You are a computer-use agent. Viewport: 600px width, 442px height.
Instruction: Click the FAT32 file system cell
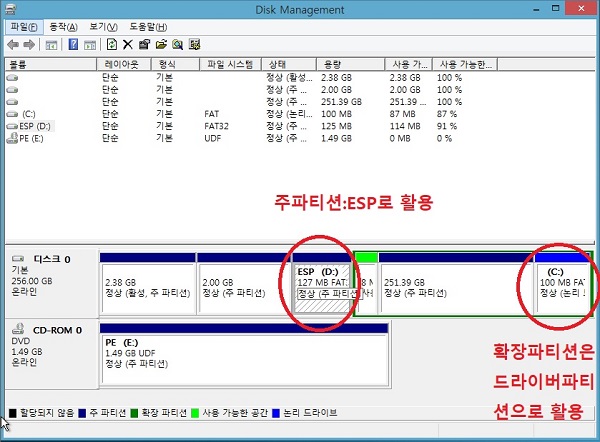tap(216, 126)
